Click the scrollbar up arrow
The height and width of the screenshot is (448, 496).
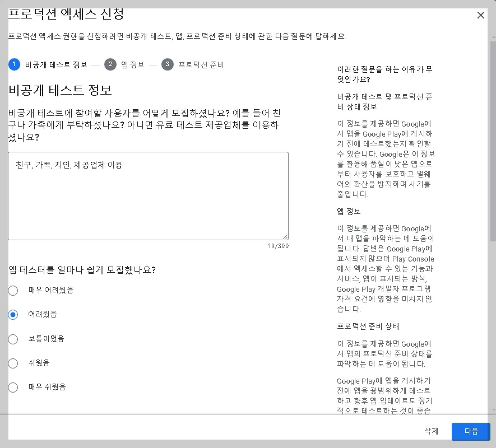(x=493, y=38)
